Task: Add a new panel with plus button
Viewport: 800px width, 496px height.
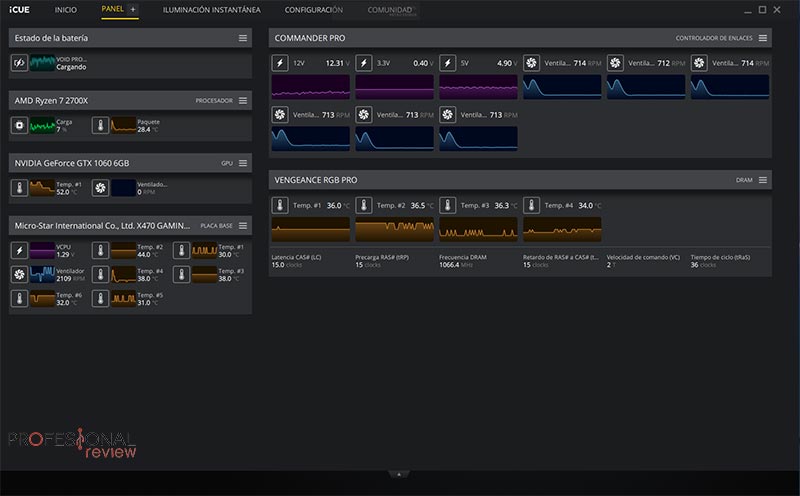Action: tap(133, 9)
